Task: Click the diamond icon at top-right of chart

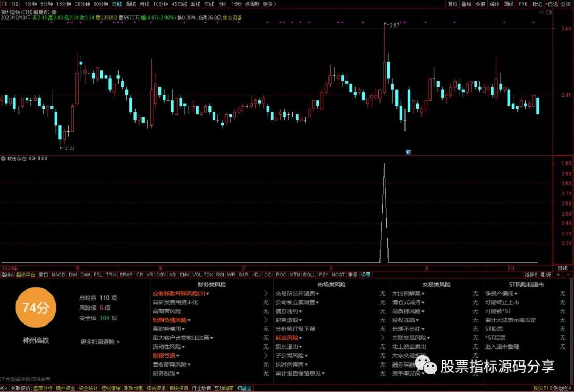Action: (x=542, y=12)
